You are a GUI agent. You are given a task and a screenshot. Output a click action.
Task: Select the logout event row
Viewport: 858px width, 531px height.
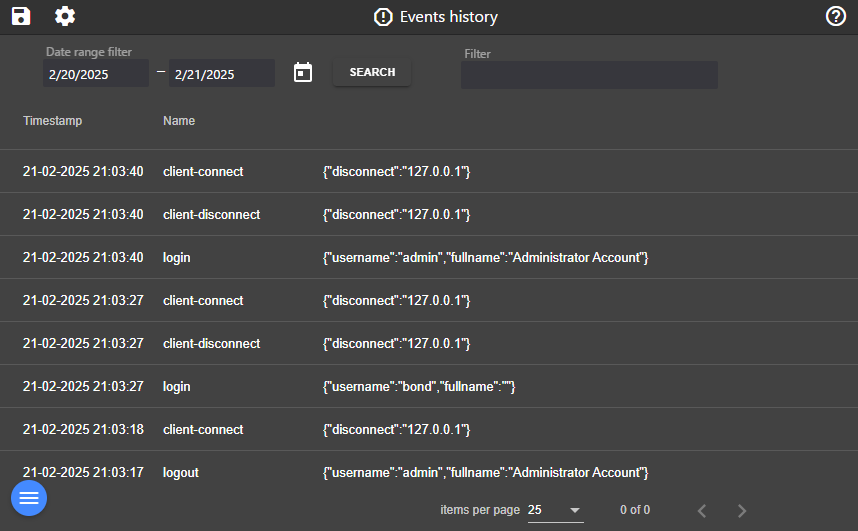click(429, 472)
